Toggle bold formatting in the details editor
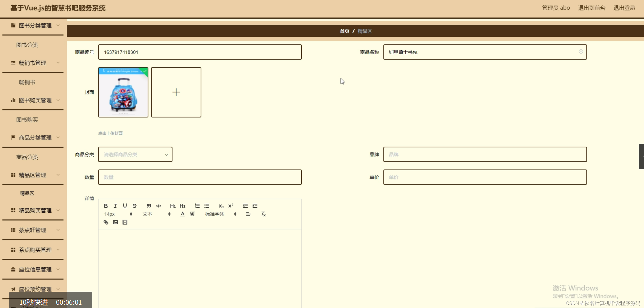The width and height of the screenshot is (644, 308). point(106,206)
